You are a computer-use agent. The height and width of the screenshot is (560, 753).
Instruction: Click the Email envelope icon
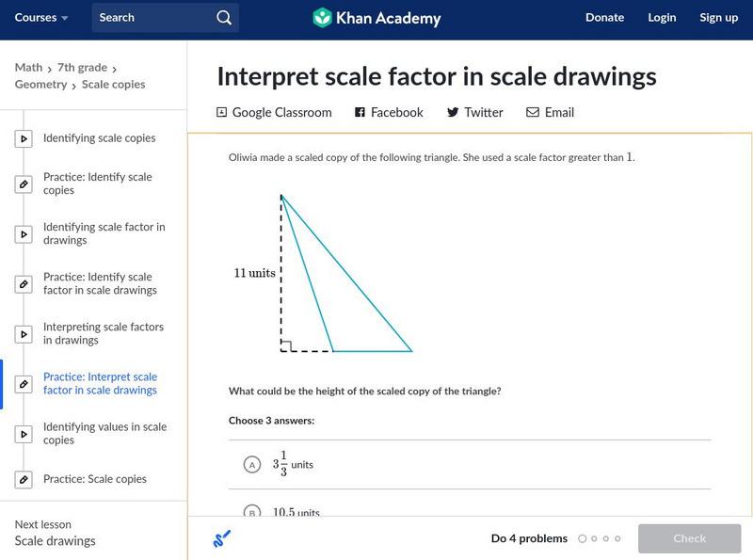(x=533, y=113)
